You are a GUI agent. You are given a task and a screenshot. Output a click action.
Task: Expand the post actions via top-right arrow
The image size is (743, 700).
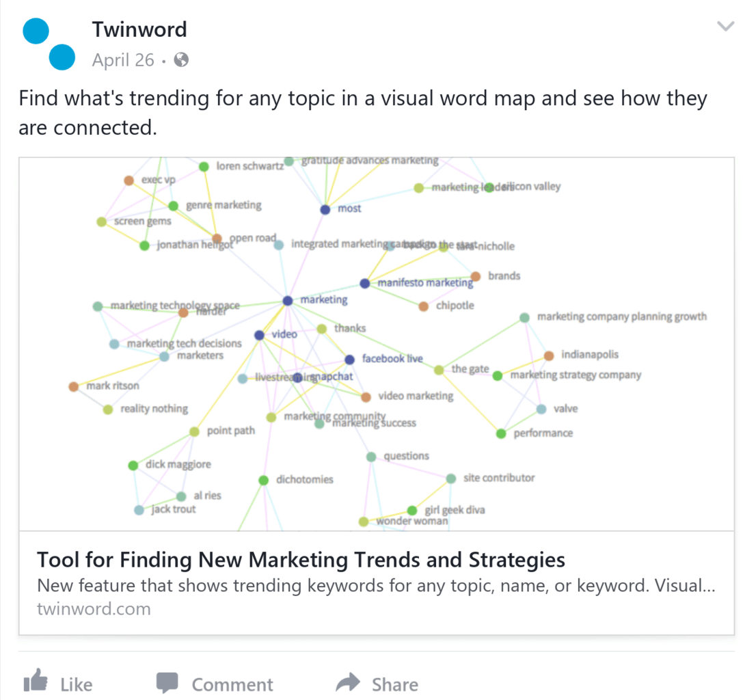[726, 26]
